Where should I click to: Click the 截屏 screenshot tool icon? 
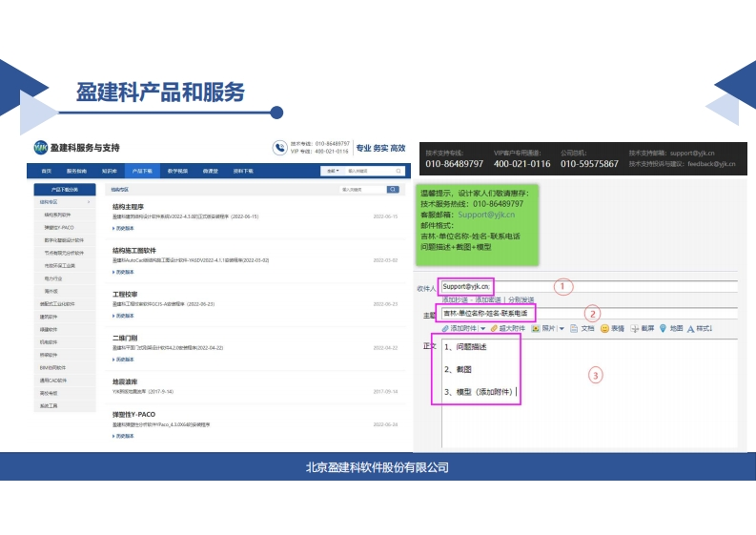click(x=635, y=328)
